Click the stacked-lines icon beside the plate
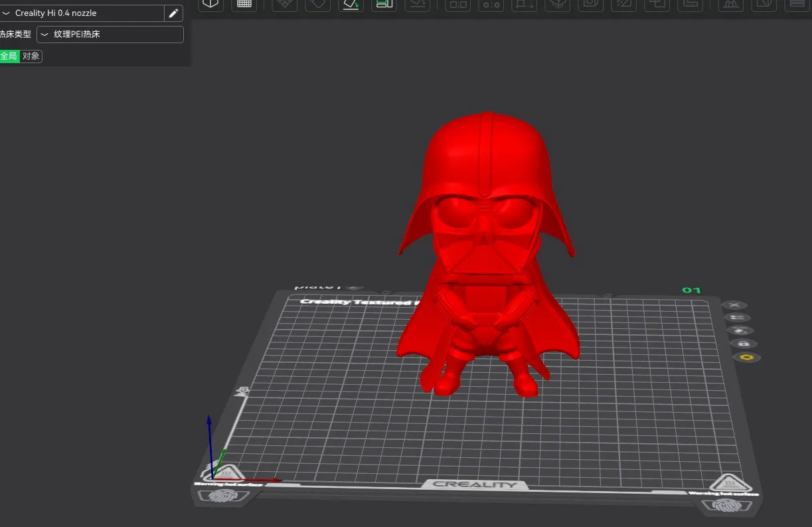 (736, 318)
